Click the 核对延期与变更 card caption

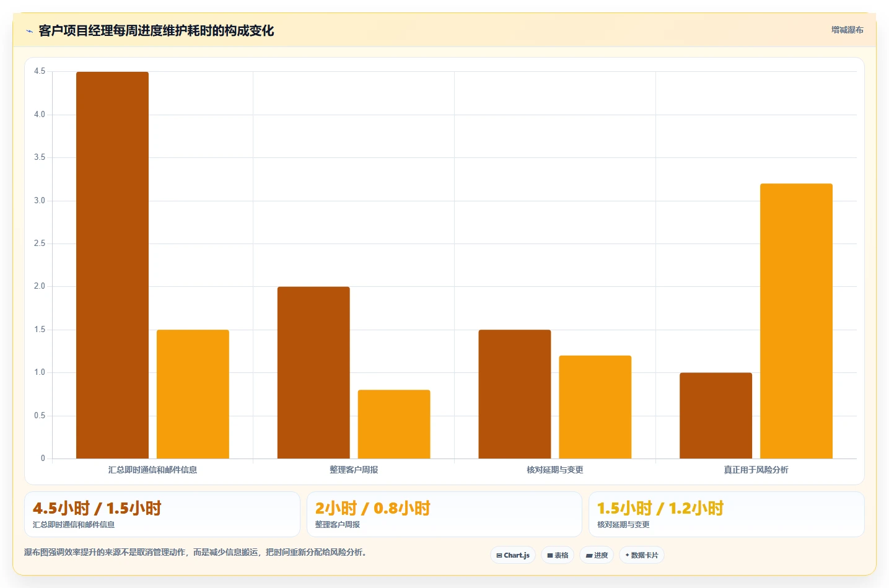[623, 525]
